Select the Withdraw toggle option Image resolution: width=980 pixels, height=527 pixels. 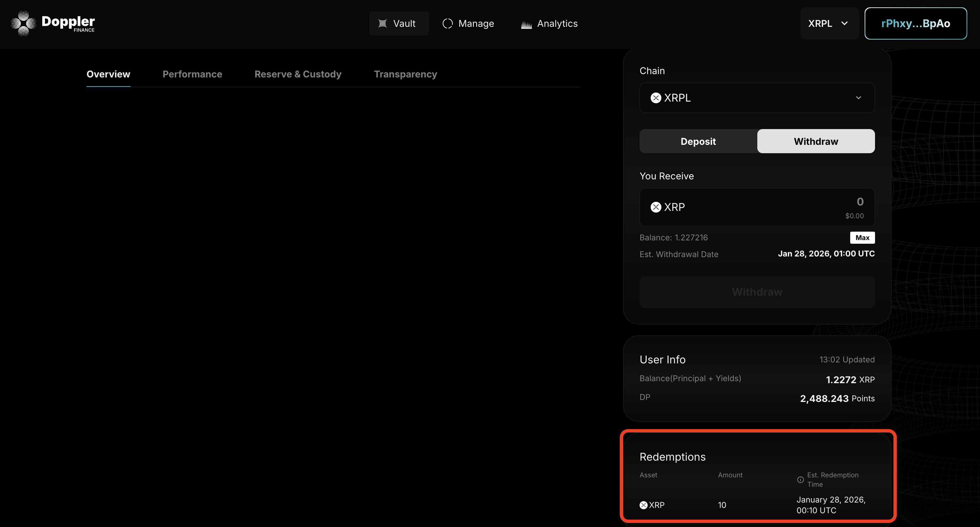[816, 141]
